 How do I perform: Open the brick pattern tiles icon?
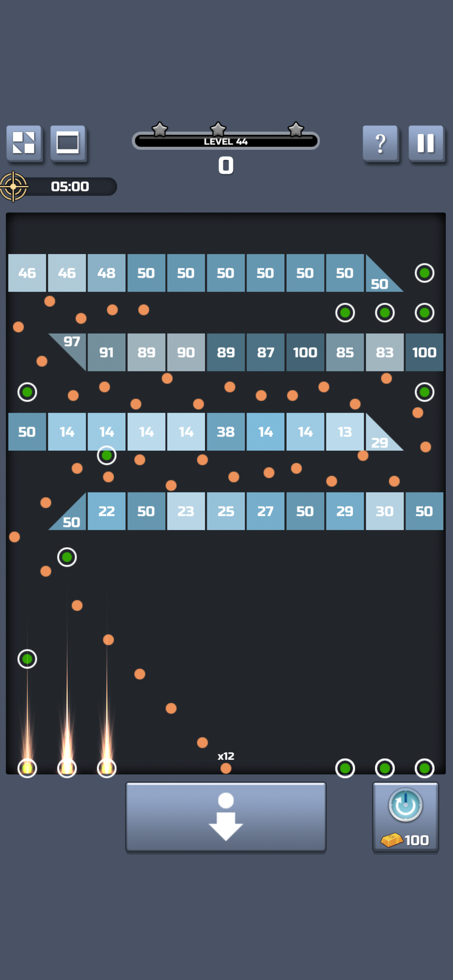(24, 143)
